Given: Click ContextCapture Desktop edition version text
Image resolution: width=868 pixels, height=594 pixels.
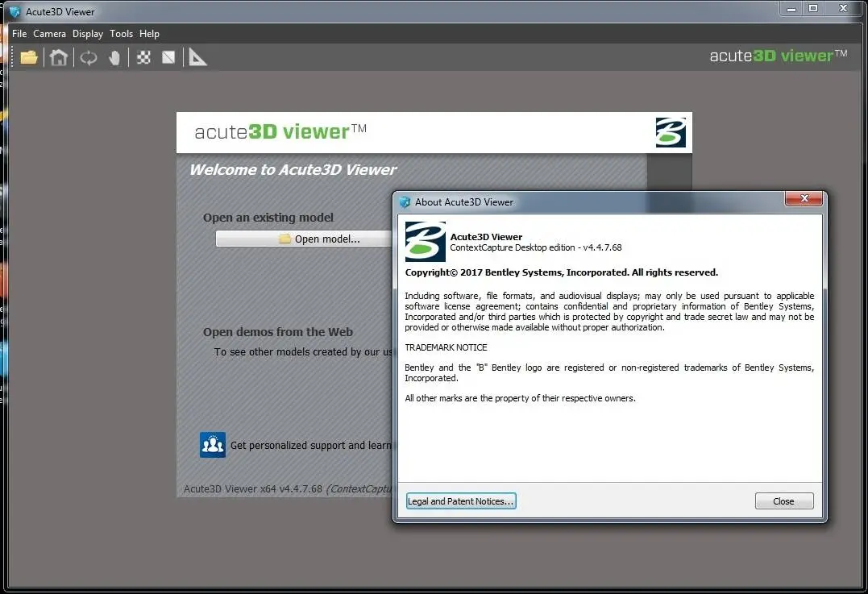Looking at the screenshot, I should (x=535, y=247).
